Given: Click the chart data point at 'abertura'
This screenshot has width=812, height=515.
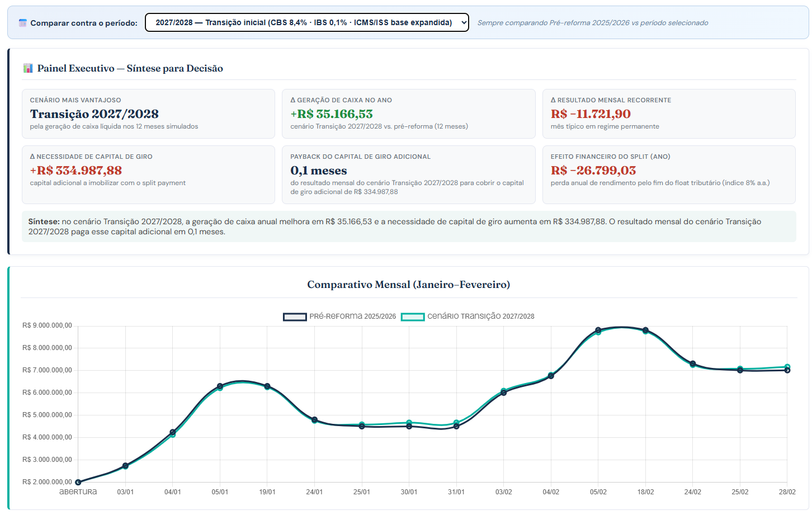Looking at the screenshot, I should tap(78, 482).
